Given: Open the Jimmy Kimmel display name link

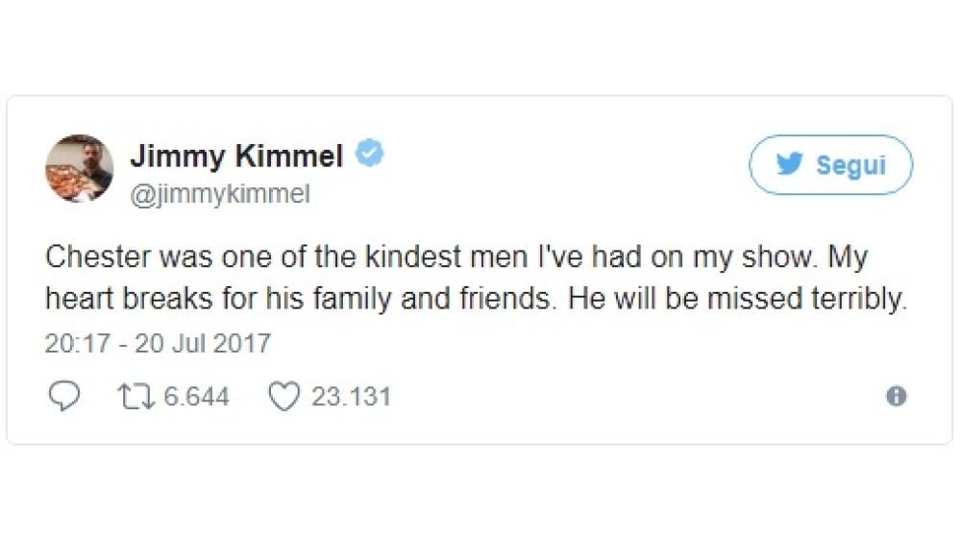Looking at the screenshot, I should pos(235,157).
